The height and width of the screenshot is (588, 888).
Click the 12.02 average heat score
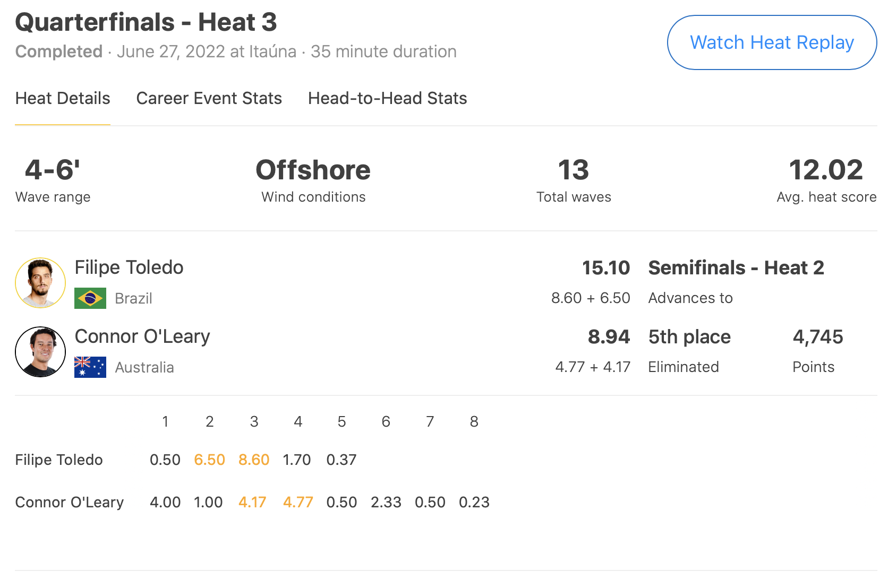[826, 170]
